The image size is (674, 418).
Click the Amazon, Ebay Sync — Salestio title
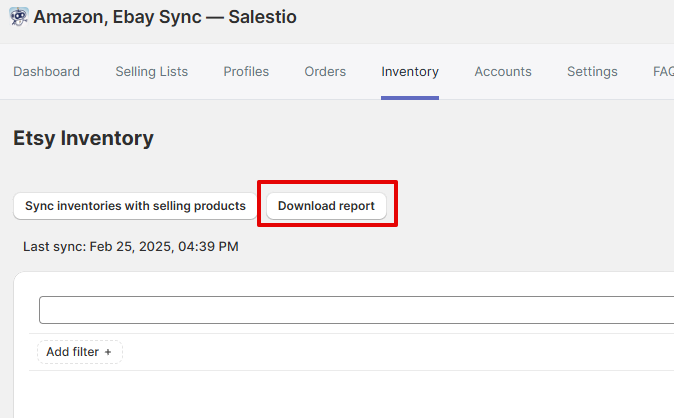pos(165,17)
